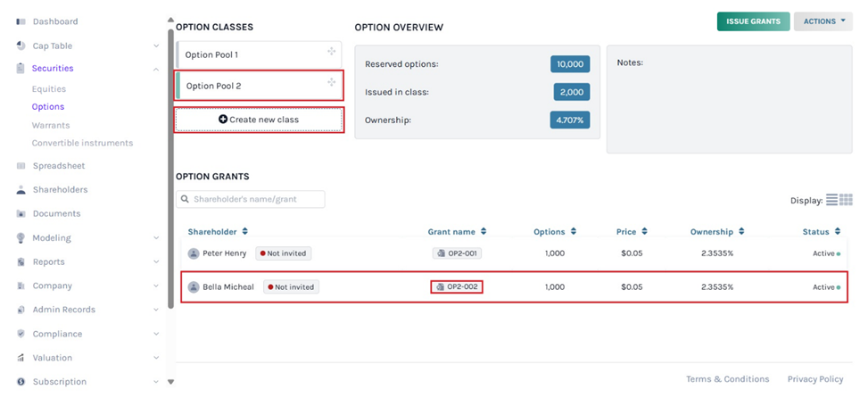
Task: Click the Spreadsheet icon in sidebar
Action: click(x=21, y=165)
